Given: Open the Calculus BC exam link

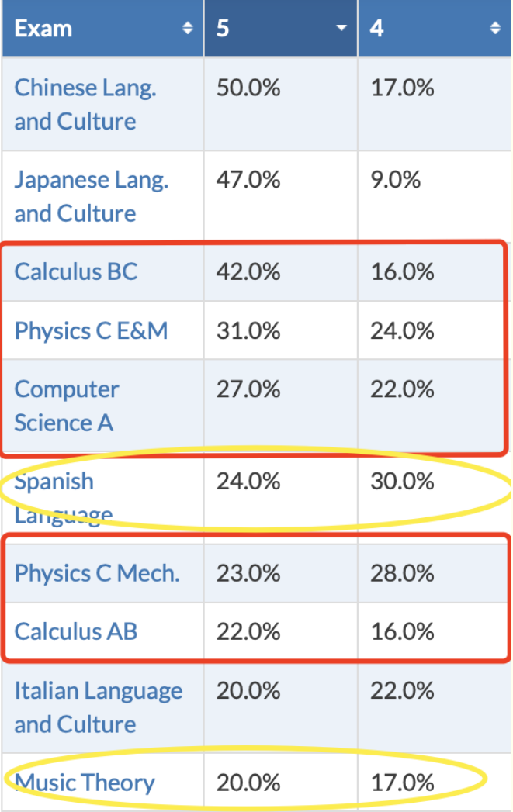Looking at the screenshot, I should (75, 271).
